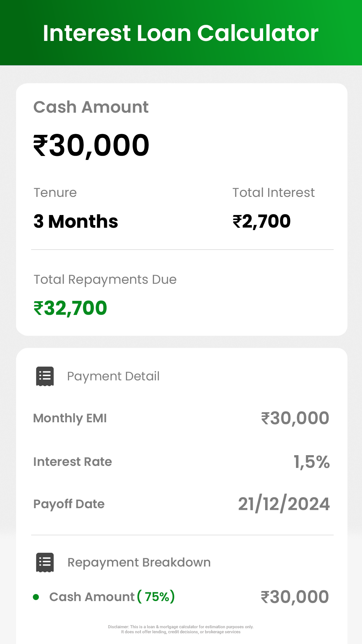Tap the Total Repayments Due label
The image size is (362, 644).
pos(105,280)
